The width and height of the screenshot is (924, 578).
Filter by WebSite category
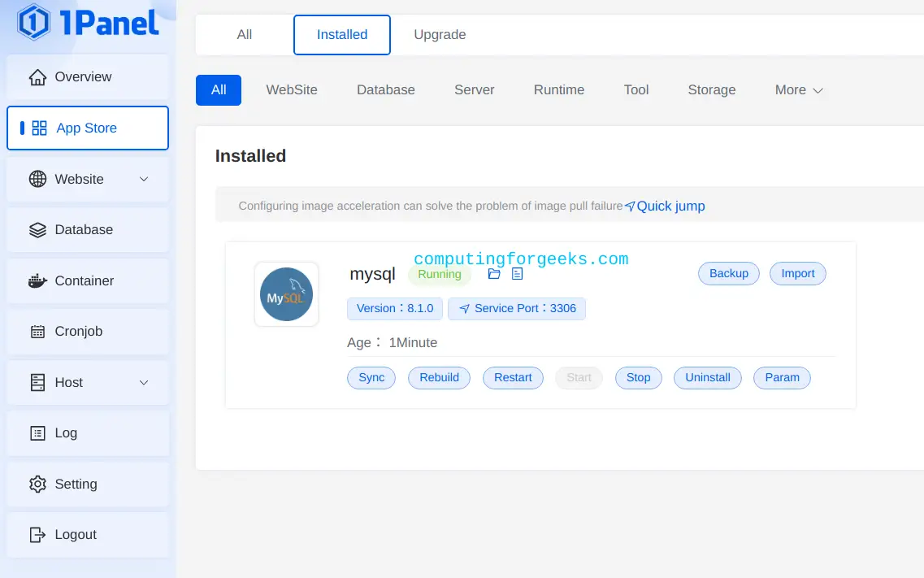click(292, 90)
